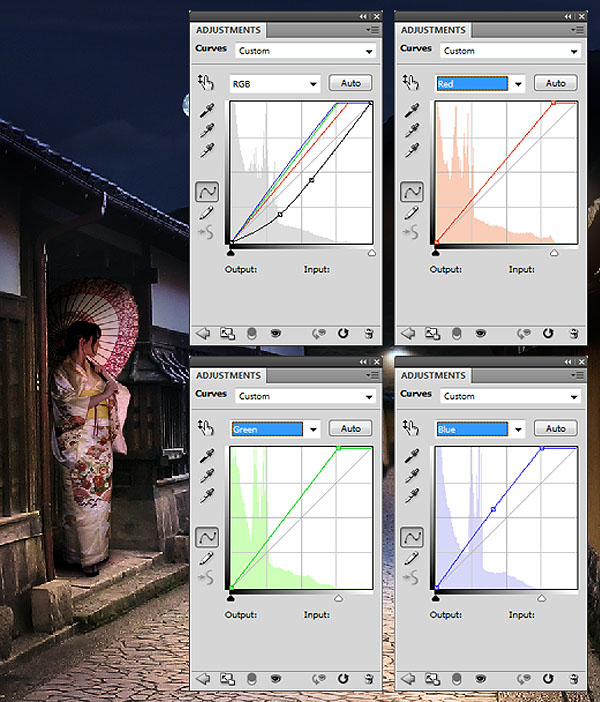Image resolution: width=600 pixels, height=702 pixels.
Task: Open Custom preset dropdown in Red panel
Action: pos(510,51)
